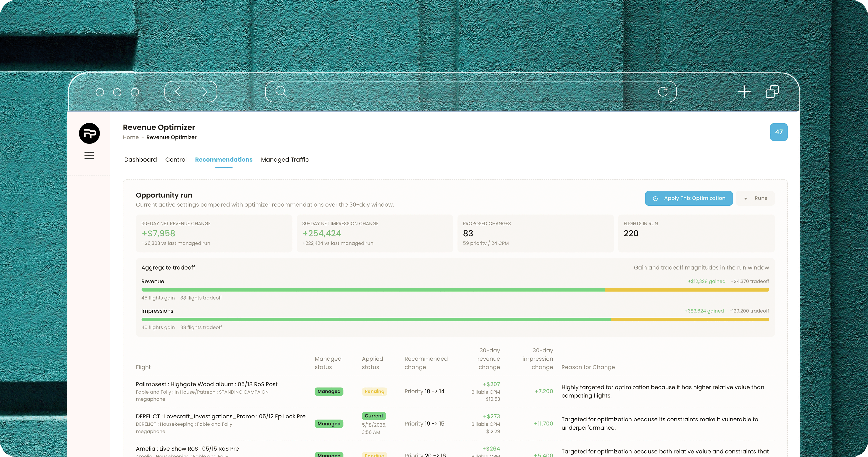868x457 pixels.
Task: Click the Impressions tradeoff progress bar
Action: point(455,319)
